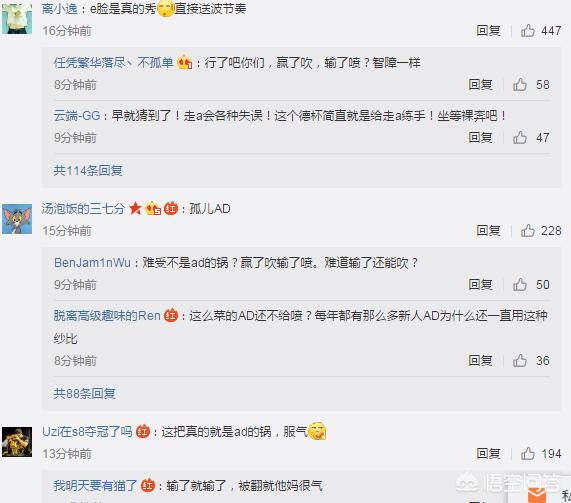Reply to Uzi在s8夺冠了吗's comment
Screen dimensions: 571x503
[488, 453]
